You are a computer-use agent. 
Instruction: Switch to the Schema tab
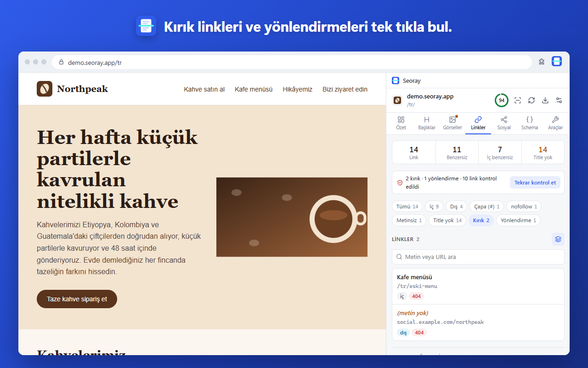[x=530, y=123]
